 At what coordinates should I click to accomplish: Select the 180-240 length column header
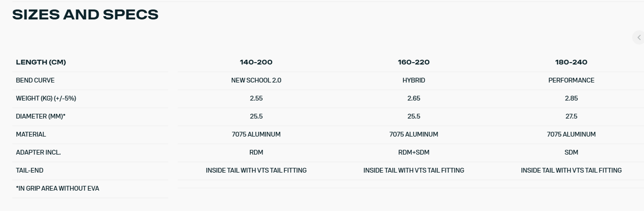[x=571, y=62]
